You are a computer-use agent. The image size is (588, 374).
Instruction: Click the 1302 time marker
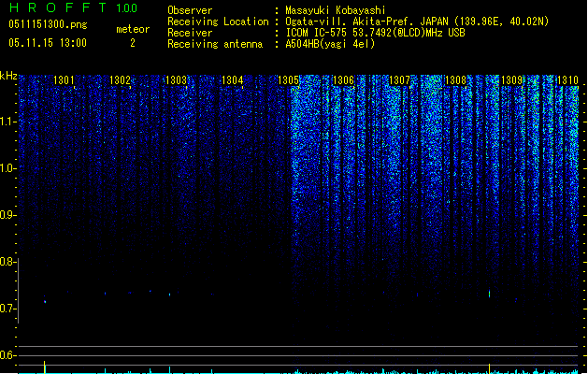pyautogui.click(x=120, y=80)
